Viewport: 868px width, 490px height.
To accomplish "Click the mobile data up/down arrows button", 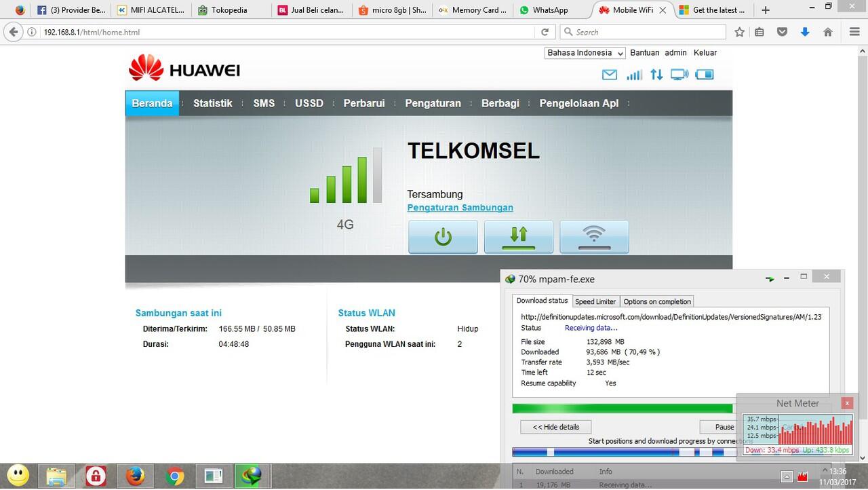I will coord(519,237).
